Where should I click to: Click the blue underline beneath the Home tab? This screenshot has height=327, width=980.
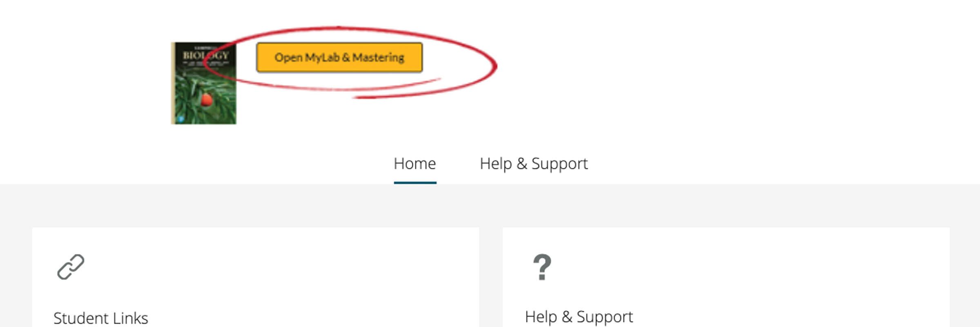tap(415, 183)
